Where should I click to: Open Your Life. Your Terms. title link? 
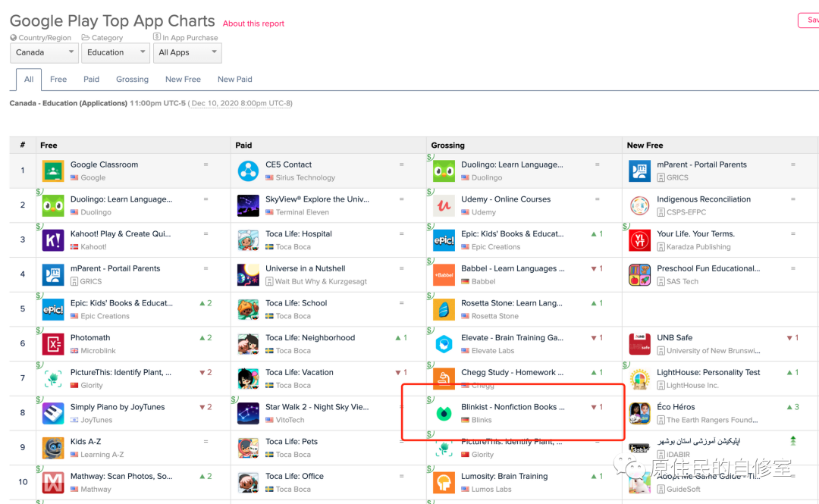point(695,234)
